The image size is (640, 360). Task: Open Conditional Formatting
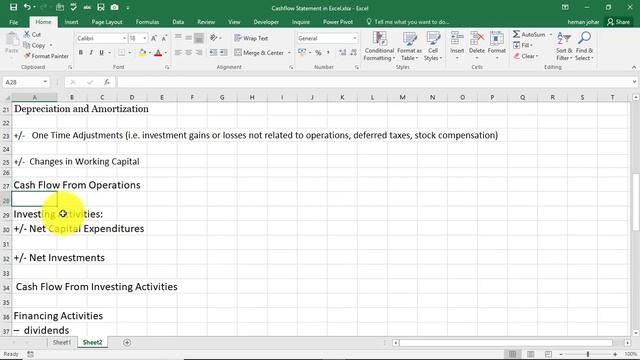click(x=379, y=47)
